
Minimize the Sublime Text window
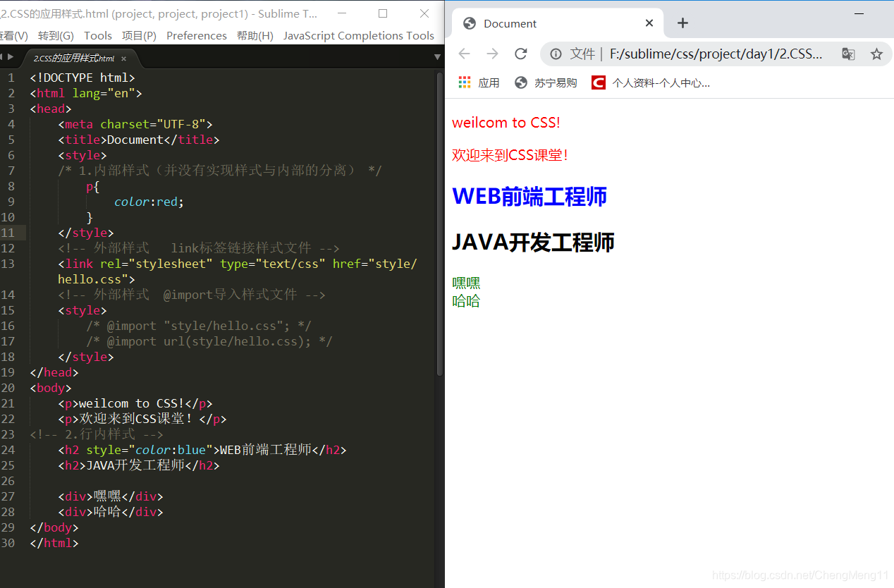point(342,13)
